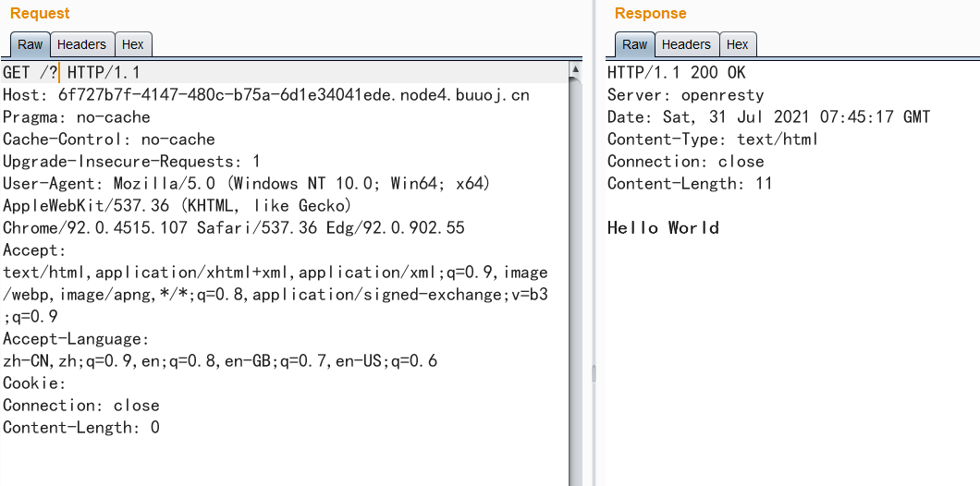
Task: Click the ;q=0.9 continuation line
Action: [30, 317]
